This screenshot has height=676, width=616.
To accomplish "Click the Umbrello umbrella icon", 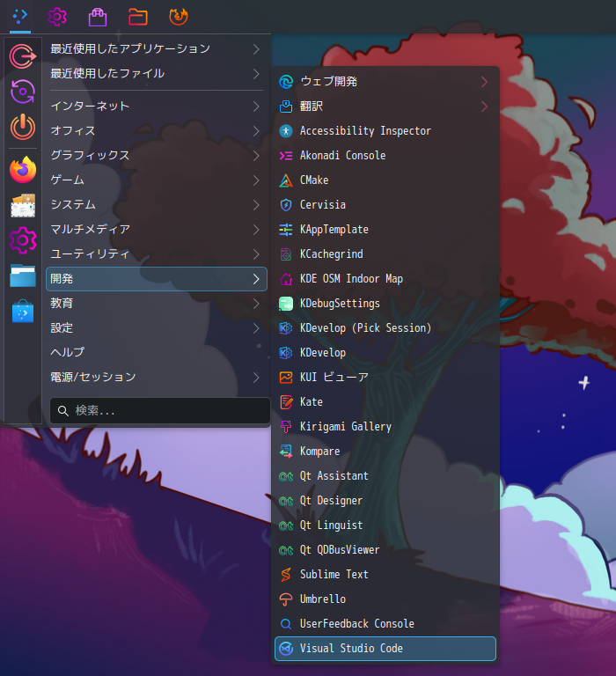I will tap(286, 599).
